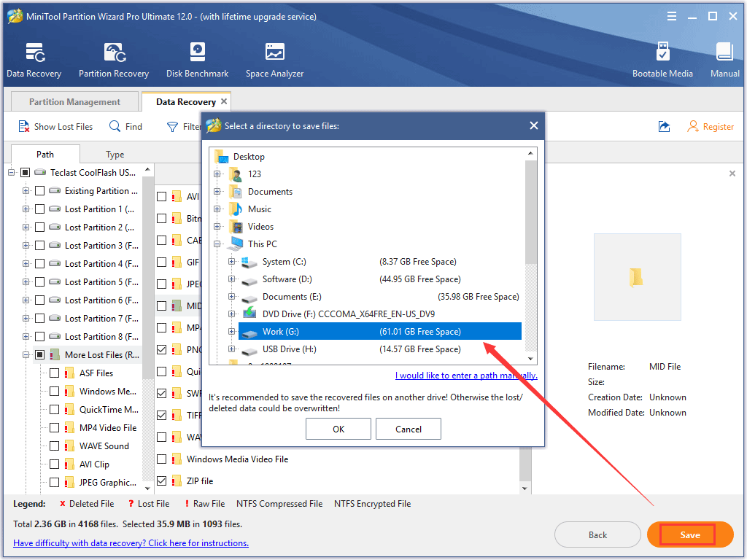Expand the Work (G:) node
The image size is (747, 560).
click(231, 332)
